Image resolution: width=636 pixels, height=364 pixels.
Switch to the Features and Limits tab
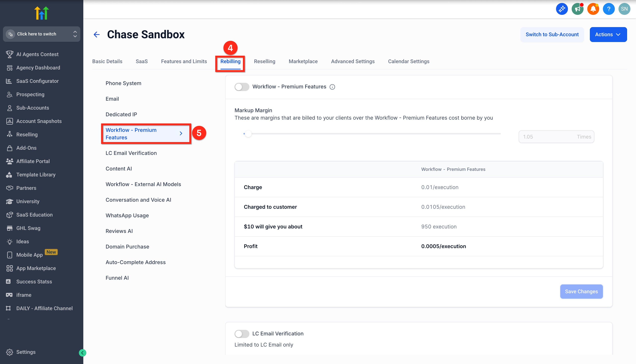(x=184, y=61)
